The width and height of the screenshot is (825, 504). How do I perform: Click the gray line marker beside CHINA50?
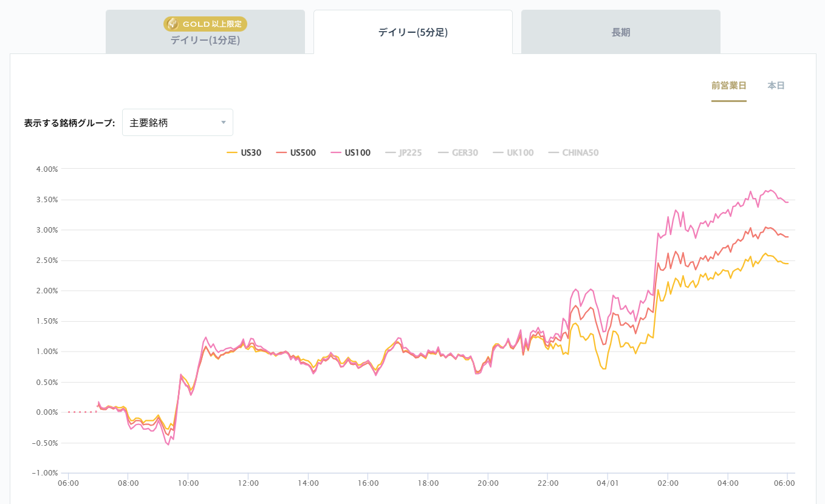pyautogui.click(x=553, y=153)
